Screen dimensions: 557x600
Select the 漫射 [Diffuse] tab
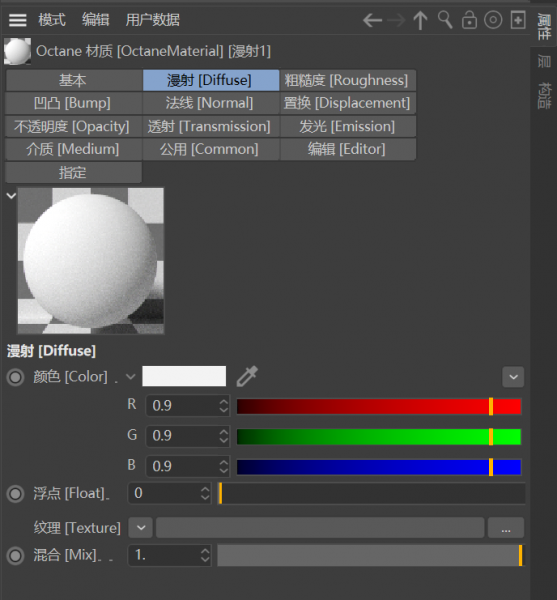point(211,80)
